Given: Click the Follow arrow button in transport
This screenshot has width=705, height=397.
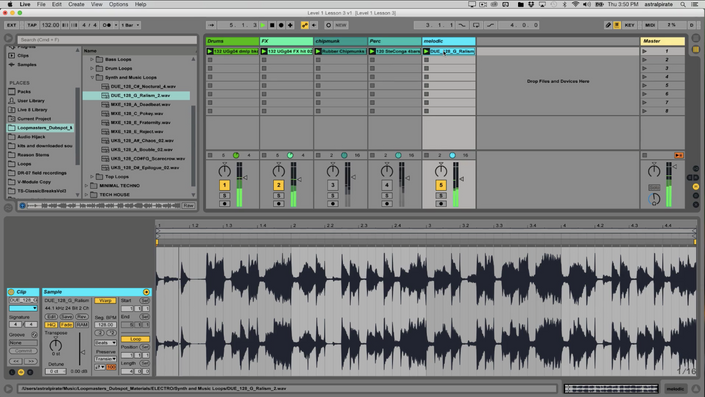Looking at the screenshot, I should click(x=211, y=25).
